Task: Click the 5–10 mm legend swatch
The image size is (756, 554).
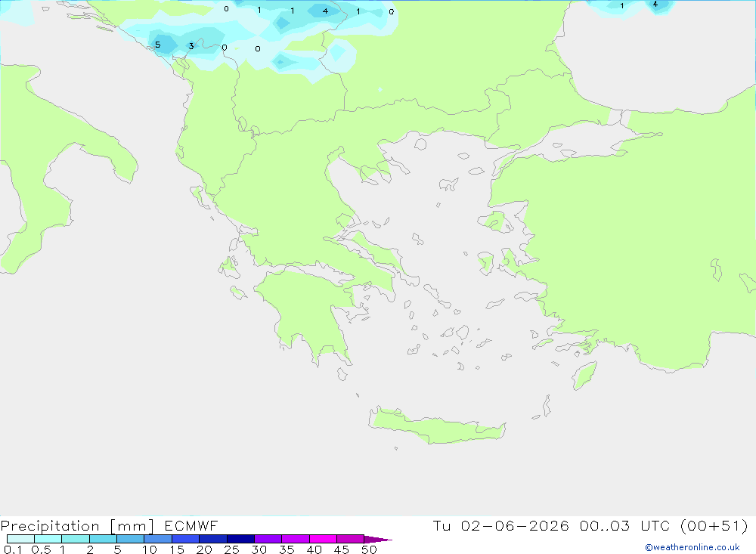Action: [x=131, y=539]
